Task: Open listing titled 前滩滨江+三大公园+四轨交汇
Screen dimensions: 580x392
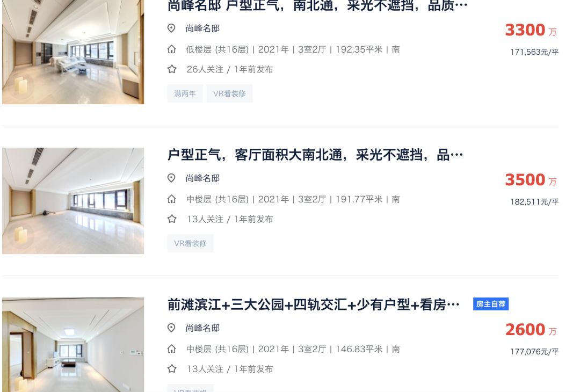Action: [x=314, y=304]
